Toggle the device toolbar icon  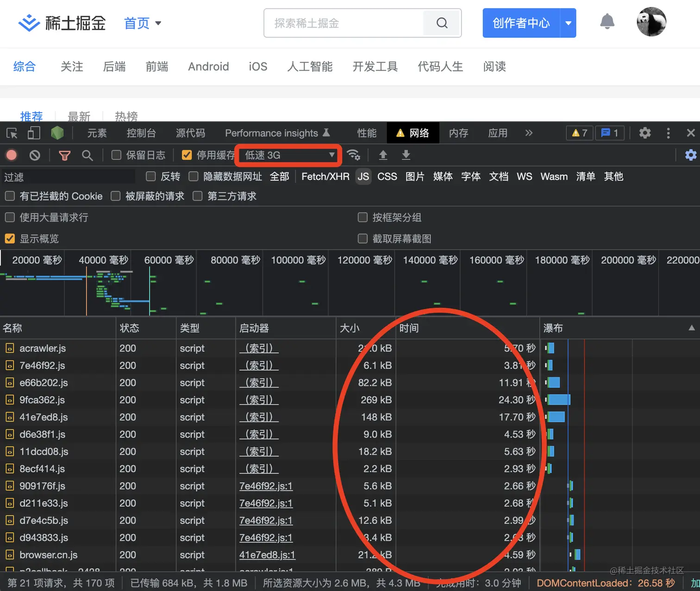click(x=34, y=133)
